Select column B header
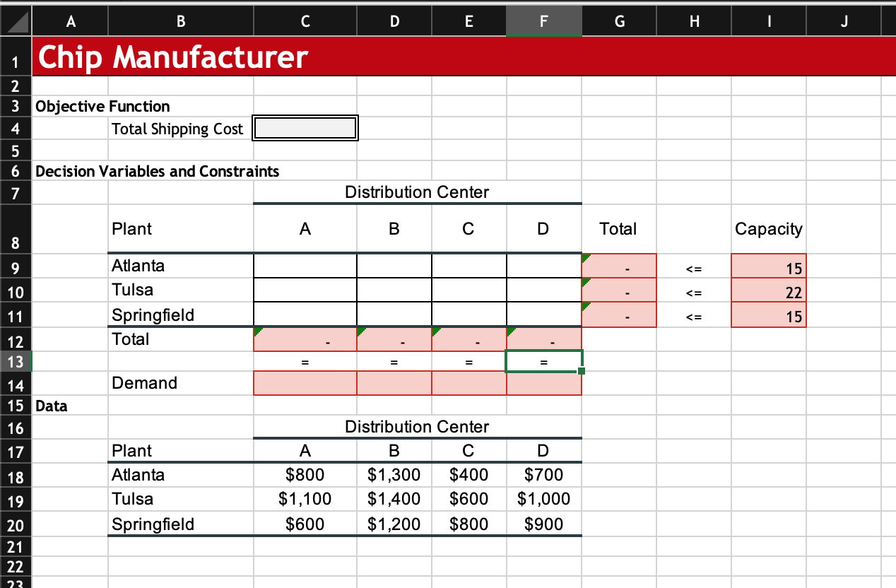 (181, 22)
